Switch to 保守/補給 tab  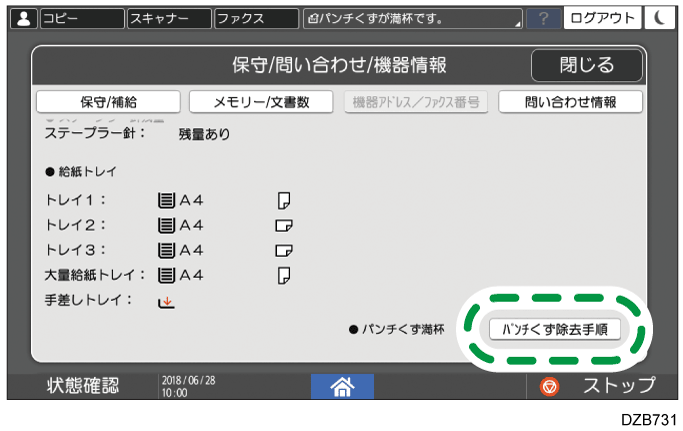108,102
